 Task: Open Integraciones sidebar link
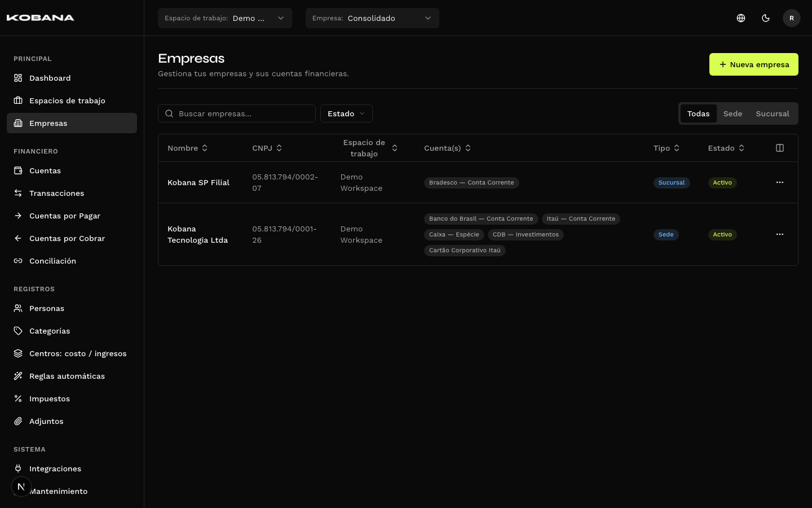pyautogui.click(x=72, y=468)
